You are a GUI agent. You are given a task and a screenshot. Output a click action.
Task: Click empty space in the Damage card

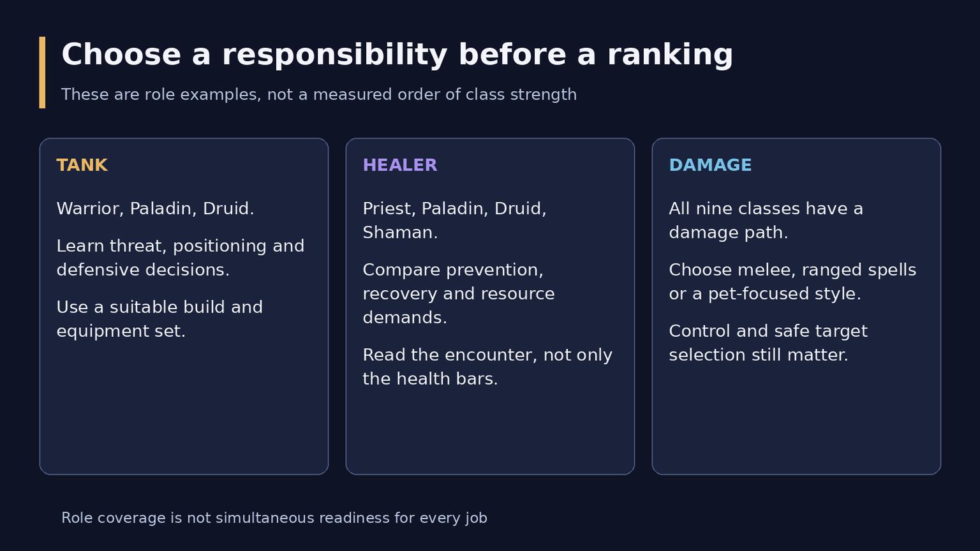(x=796, y=421)
